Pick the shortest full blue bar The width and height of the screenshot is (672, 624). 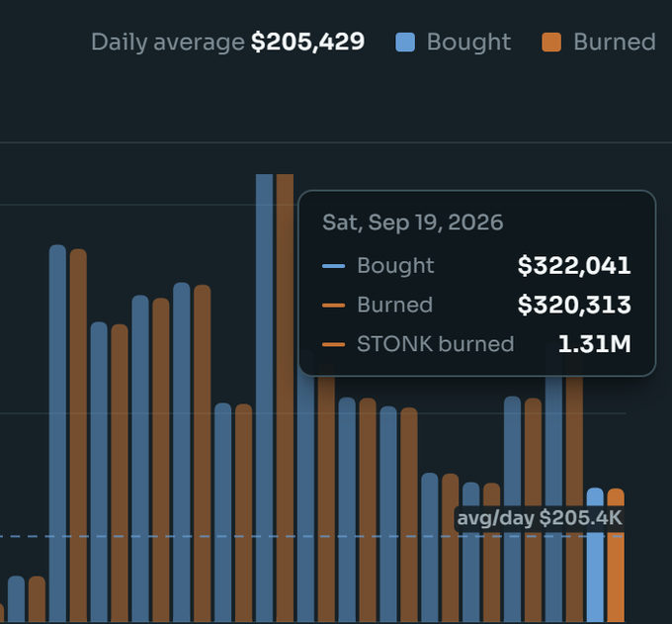pyautogui.click(x=16, y=599)
